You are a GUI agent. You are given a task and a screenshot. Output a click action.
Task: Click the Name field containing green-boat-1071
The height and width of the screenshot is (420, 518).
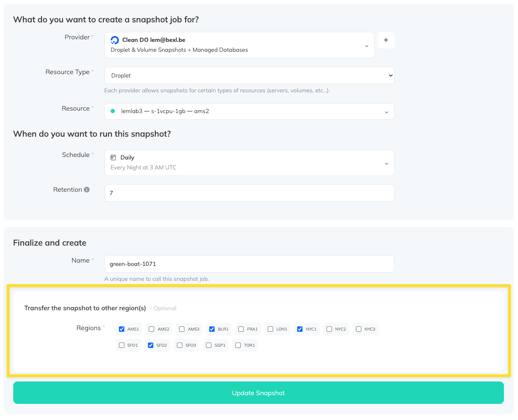point(249,264)
